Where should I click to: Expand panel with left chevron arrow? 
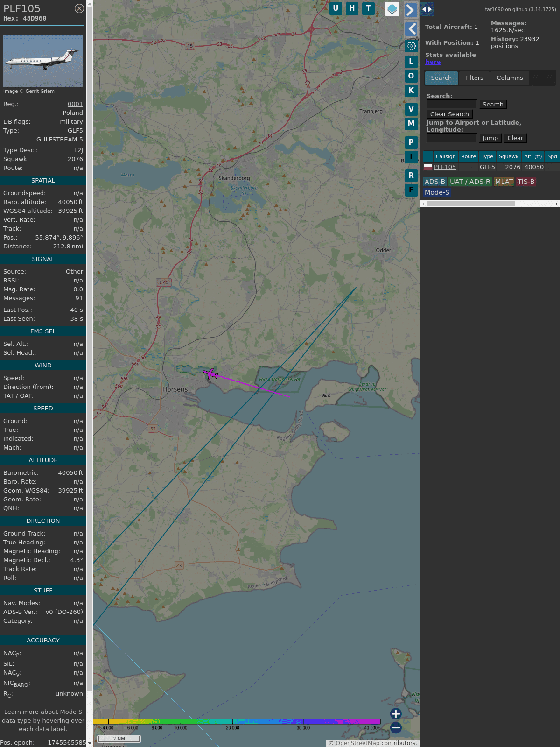[411, 29]
